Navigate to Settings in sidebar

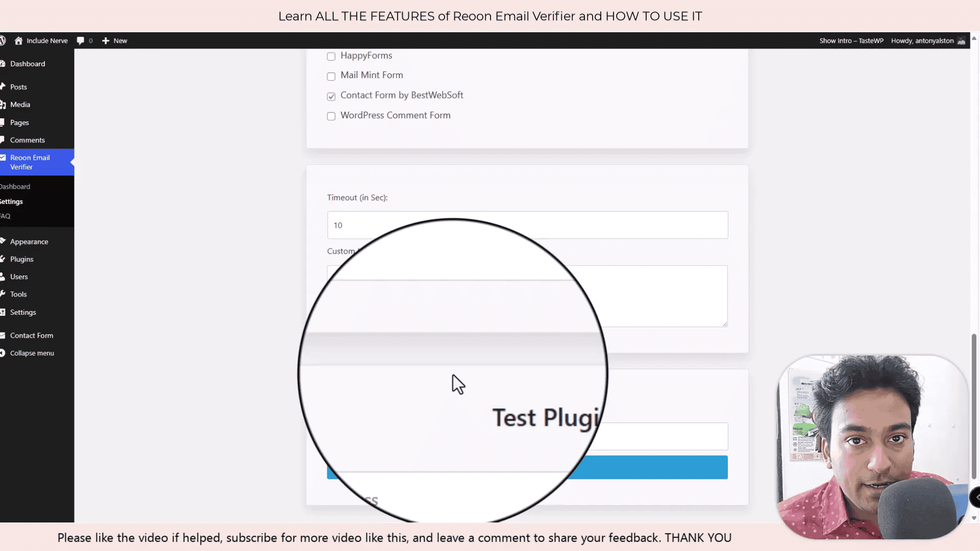(x=23, y=312)
